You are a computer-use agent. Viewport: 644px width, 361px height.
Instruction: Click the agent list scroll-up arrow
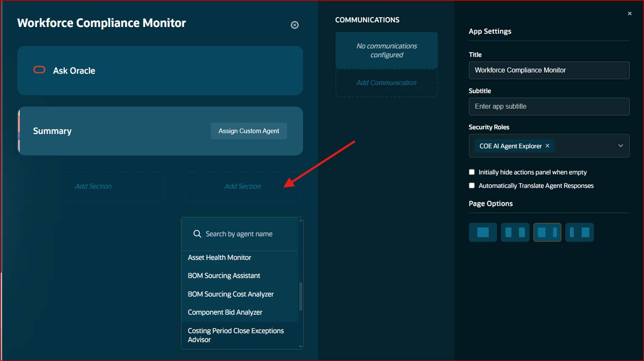tap(301, 220)
